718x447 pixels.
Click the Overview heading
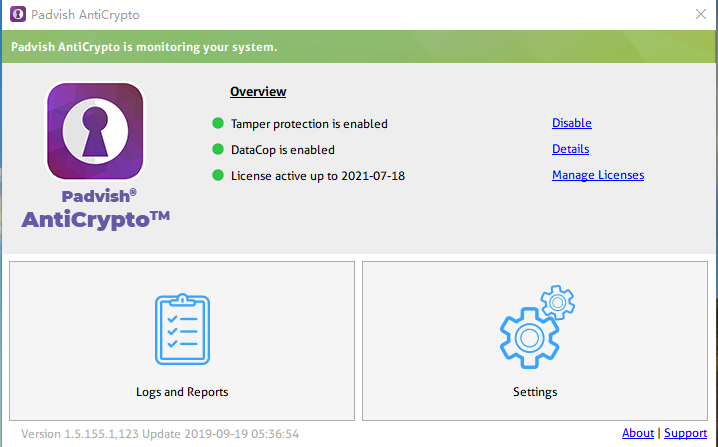pyautogui.click(x=258, y=92)
